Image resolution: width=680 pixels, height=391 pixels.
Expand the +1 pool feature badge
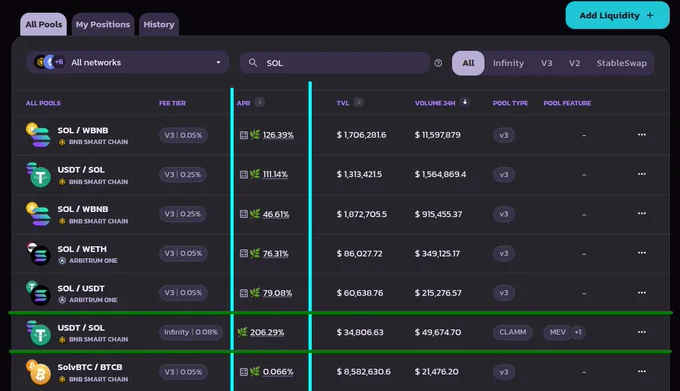tap(578, 332)
